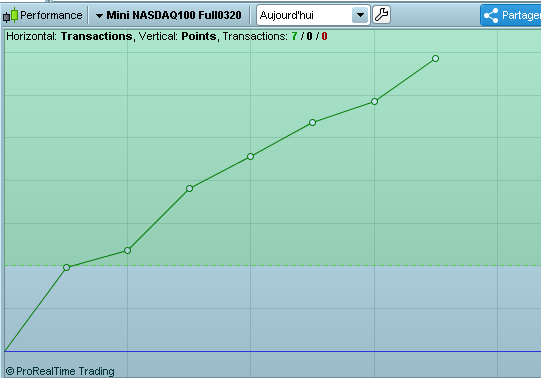Click the Partager share button

pyautogui.click(x=511, y=15)
